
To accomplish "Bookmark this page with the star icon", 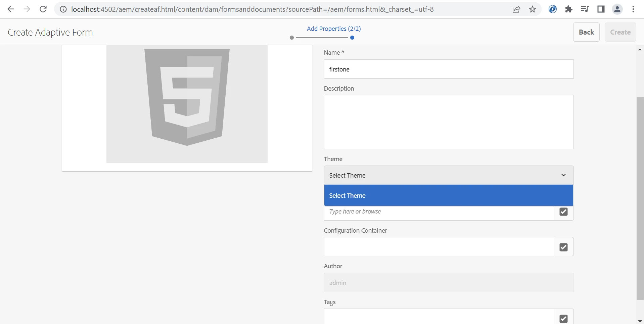I will (533, 9).
